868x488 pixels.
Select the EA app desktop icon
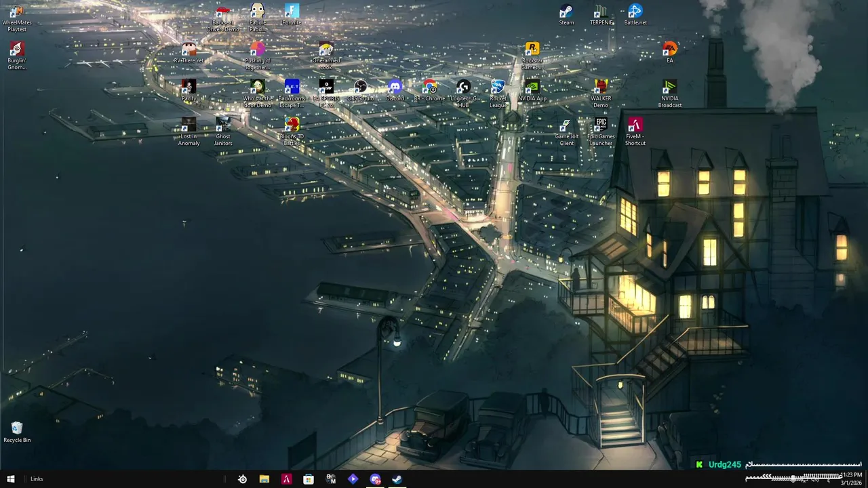pyautogui.click(x=670, y=53)
